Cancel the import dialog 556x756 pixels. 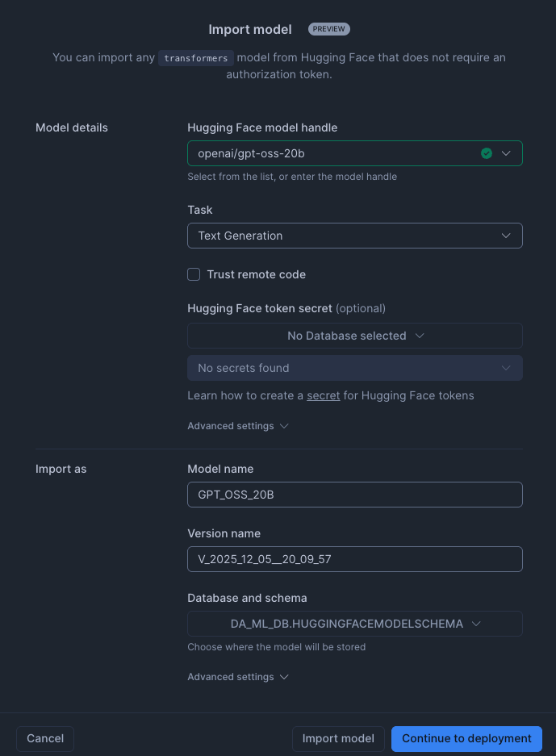[45, 738]
